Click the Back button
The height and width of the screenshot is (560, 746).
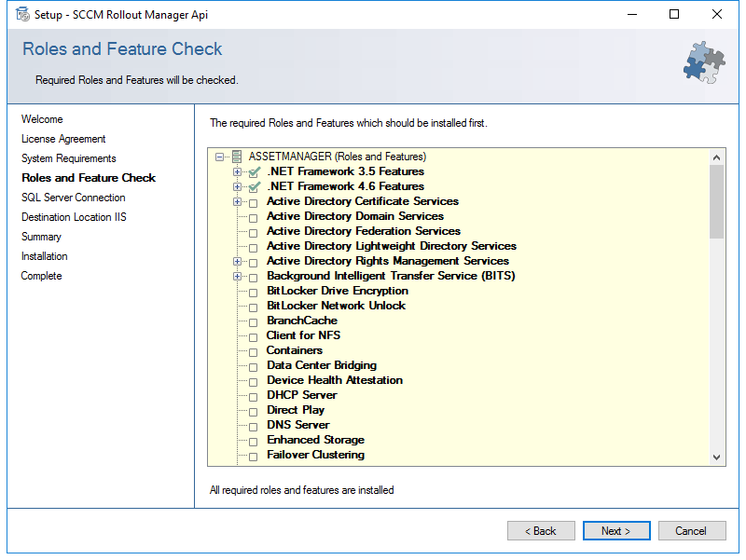tap(541, 530)
